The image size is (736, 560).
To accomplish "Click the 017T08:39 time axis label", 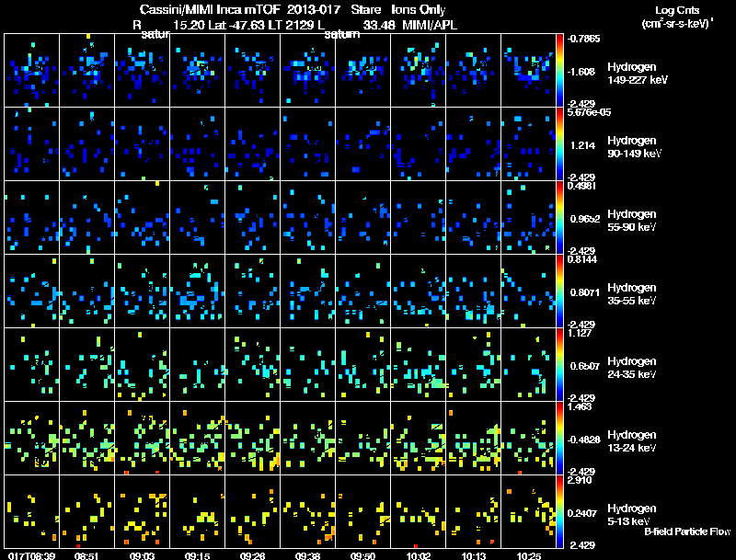I will 32,555.
